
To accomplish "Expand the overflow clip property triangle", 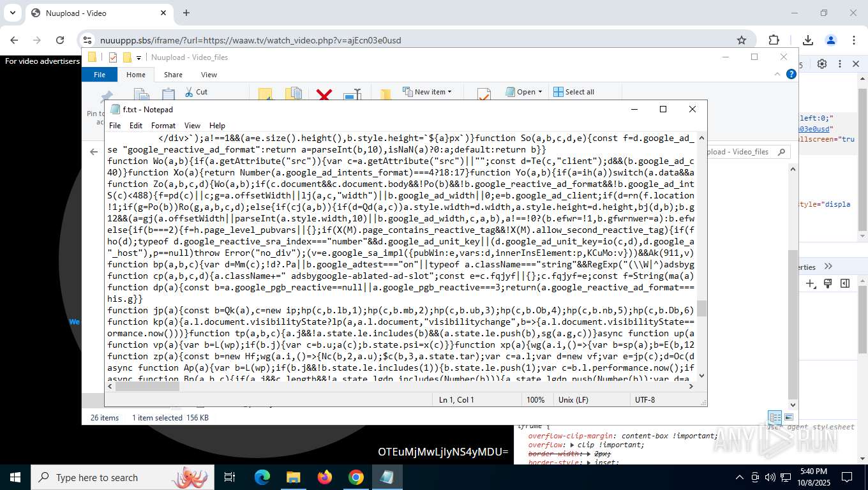I will pyautogui.click(x=572, y=445).
